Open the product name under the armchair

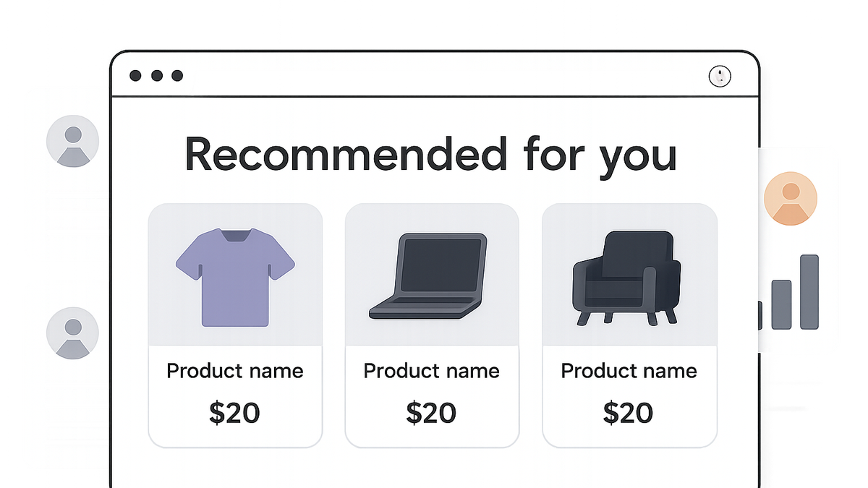(629, 371)
